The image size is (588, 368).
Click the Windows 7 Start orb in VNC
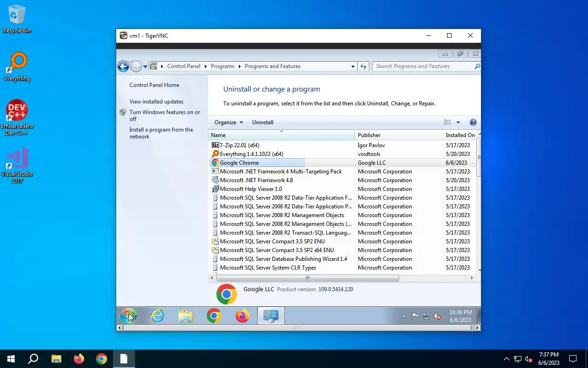pyautogui.click(x=129, y=316)
